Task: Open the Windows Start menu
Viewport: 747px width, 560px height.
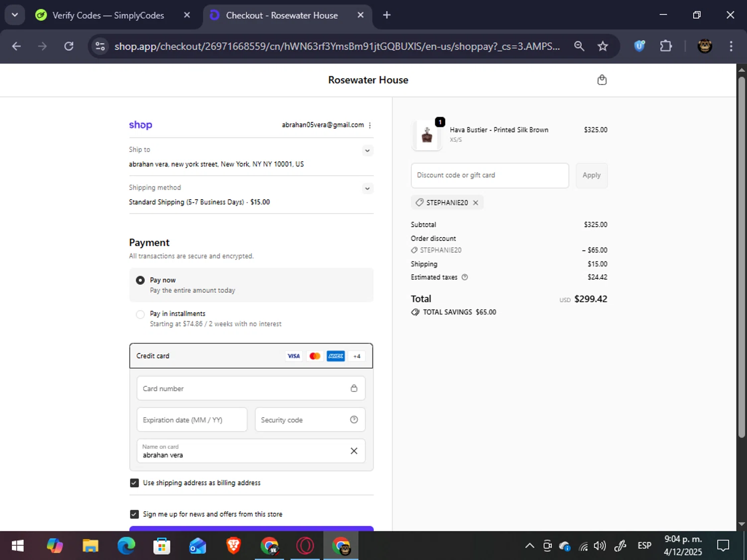Action: (x=18, y=546)
